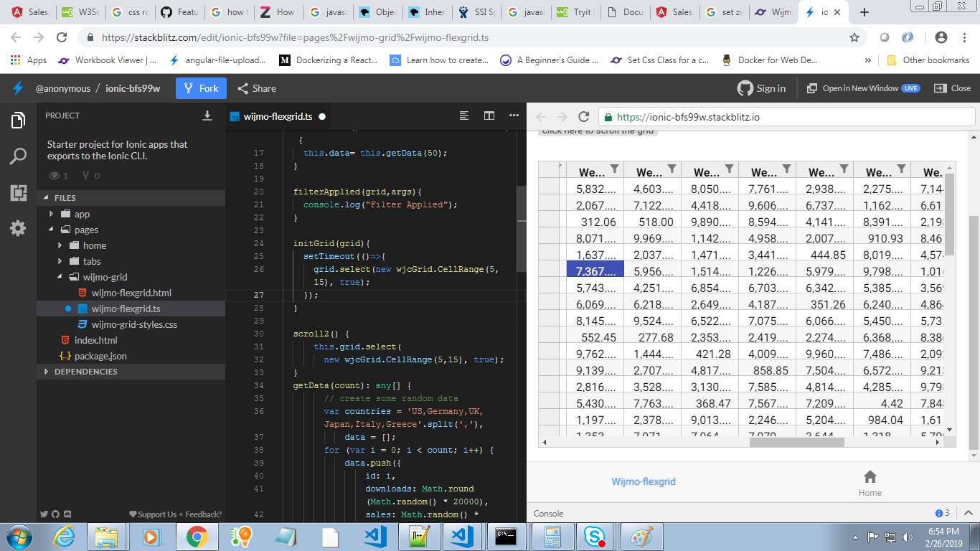
Task: Switch to the Wijmo-flexgrid tab in the app
Action: click(x=644, y=481)
